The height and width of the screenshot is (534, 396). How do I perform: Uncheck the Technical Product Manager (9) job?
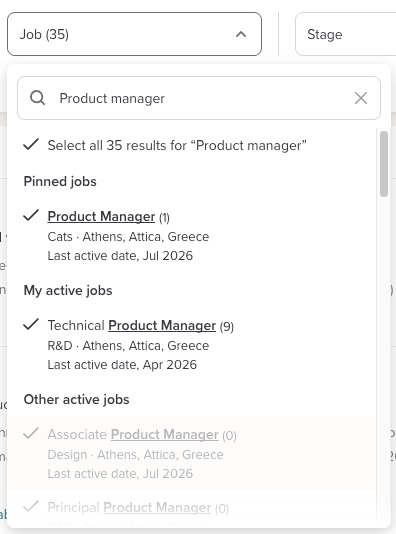[31, 324]
